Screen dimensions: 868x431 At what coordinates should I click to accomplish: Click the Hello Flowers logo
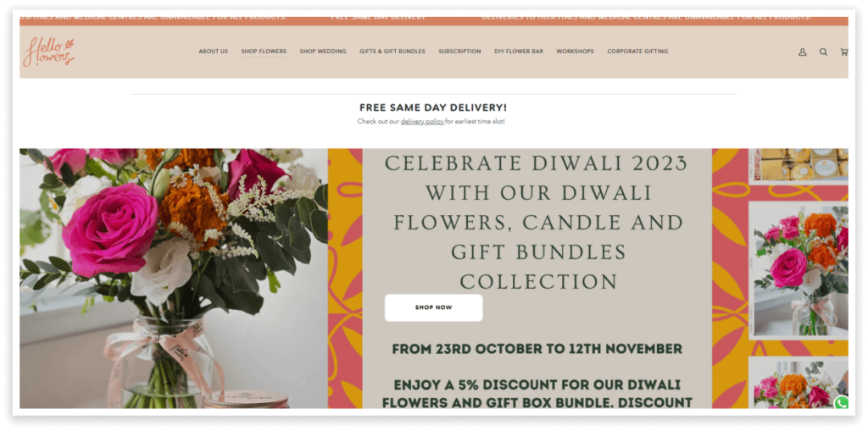click(x=48, y=52)
